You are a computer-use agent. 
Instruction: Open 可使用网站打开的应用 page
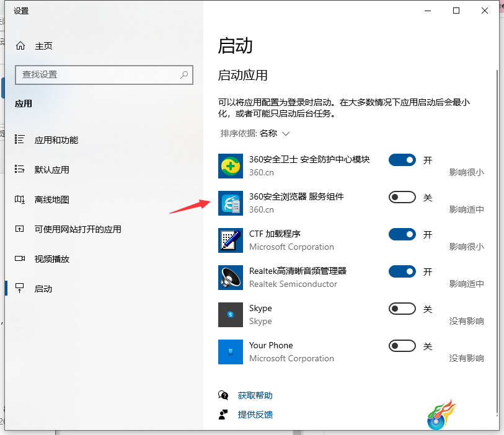point(104,229)
